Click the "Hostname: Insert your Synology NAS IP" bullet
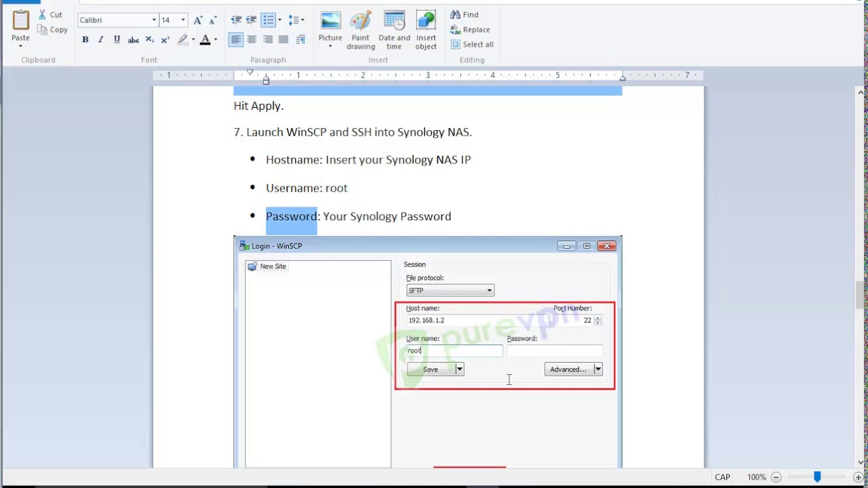 pyautogui.click(x=368, y=160)
